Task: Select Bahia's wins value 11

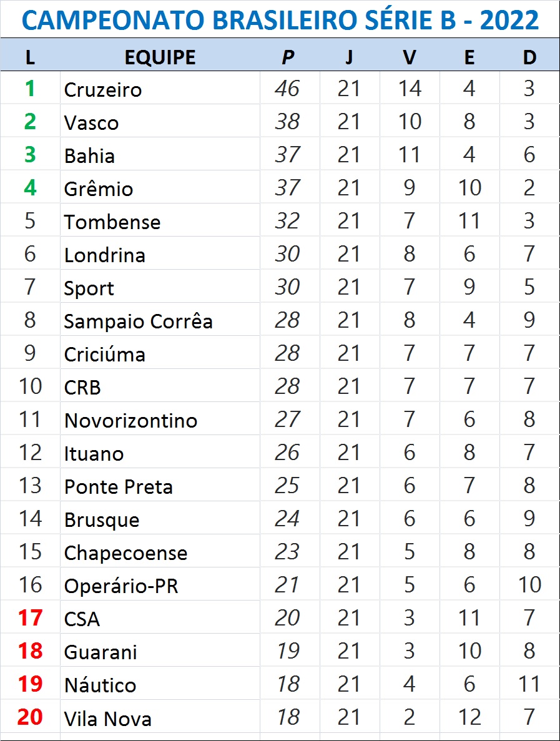Action: (410, 155)
